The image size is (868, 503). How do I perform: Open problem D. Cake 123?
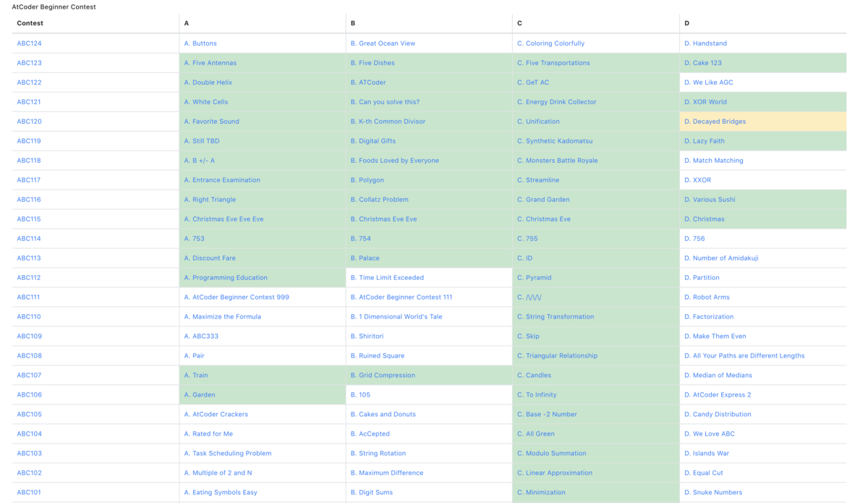[702, 63]
